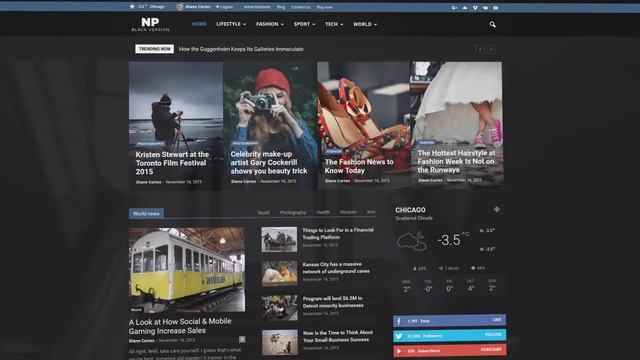Show previous trending story arrow
This screenshot has height=360, width=640.
click(480, 49)
